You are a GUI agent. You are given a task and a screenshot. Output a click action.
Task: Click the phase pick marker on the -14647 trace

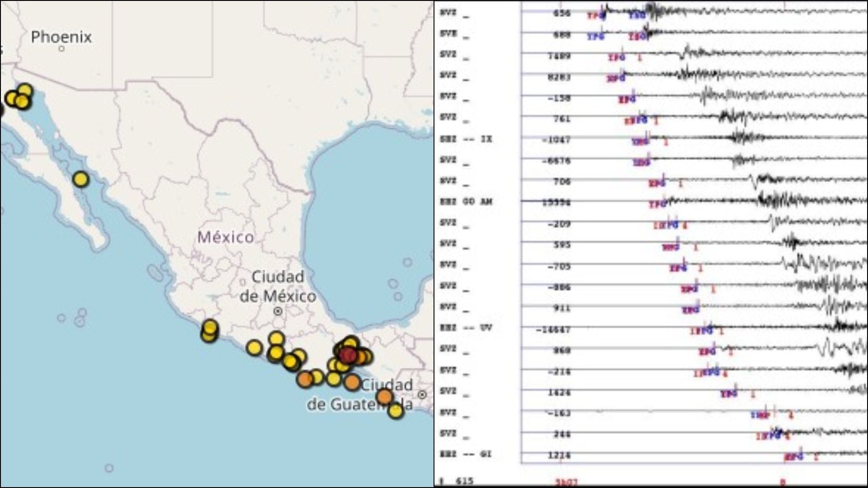click(x=702, y=331)
